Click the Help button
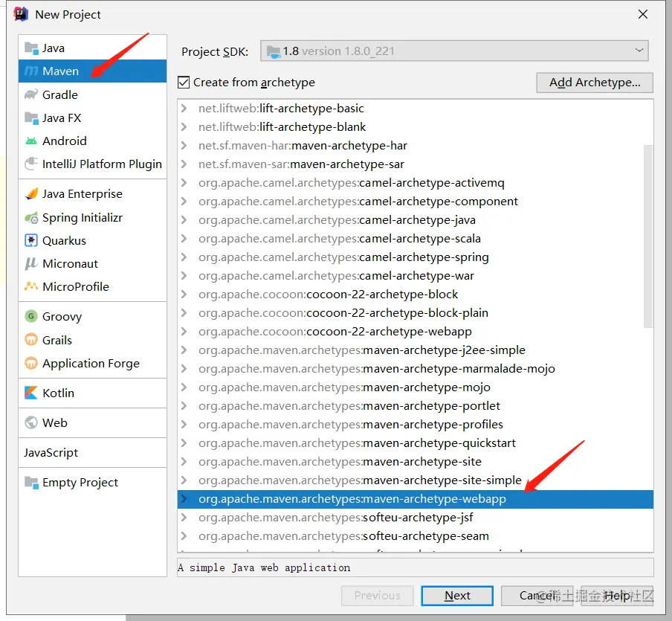This screenshot has width=672, height=621. [617, 596]
